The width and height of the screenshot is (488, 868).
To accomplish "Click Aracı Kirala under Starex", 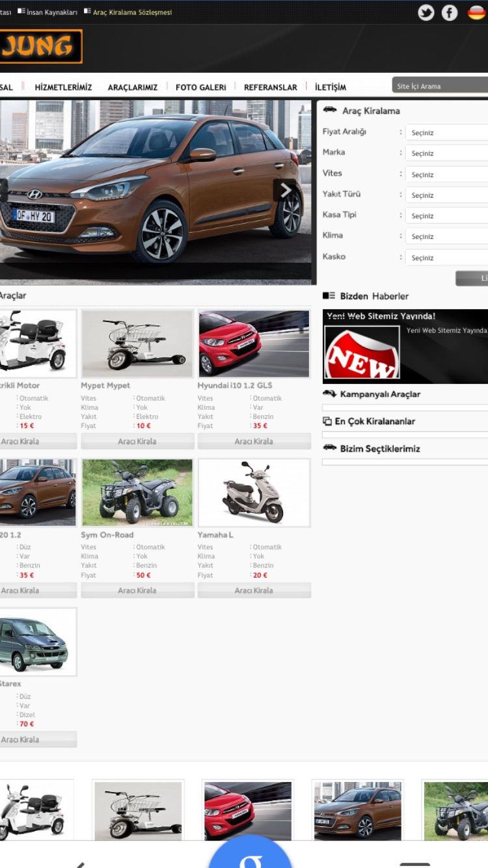I will [38, 739].
